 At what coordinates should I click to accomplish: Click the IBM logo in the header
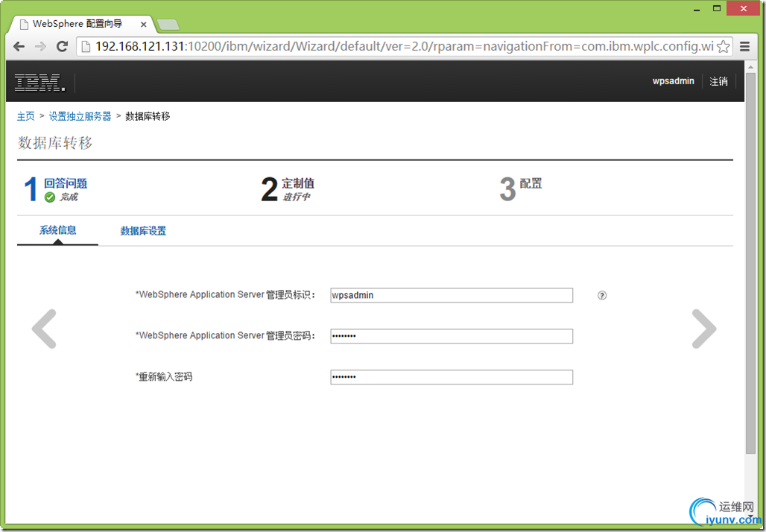point(39,82)
